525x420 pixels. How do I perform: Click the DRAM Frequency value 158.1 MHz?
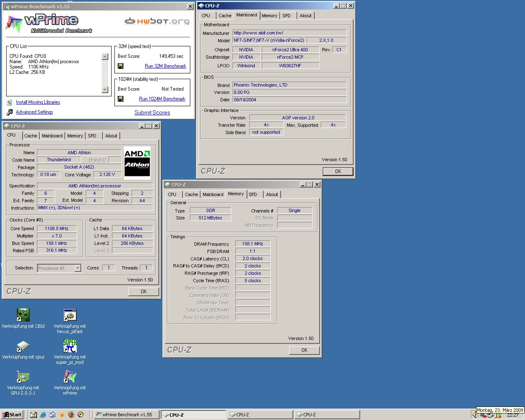[x=253, y=244]
